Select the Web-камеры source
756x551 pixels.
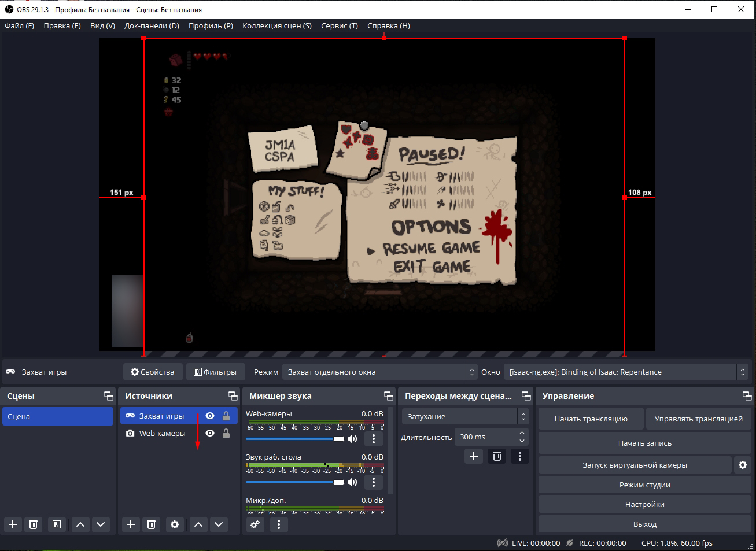(162, 433)
